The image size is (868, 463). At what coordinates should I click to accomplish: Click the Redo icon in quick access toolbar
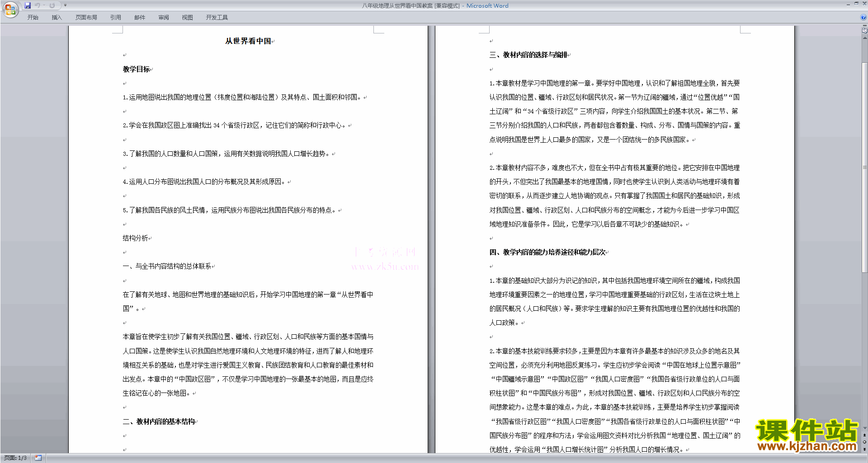coord(52,5)
